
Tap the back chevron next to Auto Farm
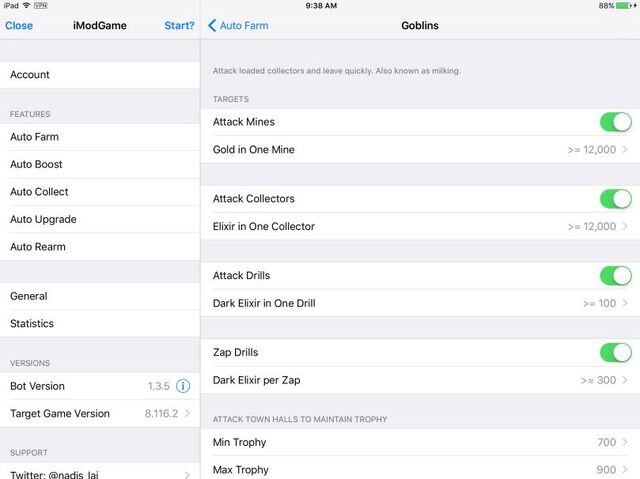tap(212, 25)
